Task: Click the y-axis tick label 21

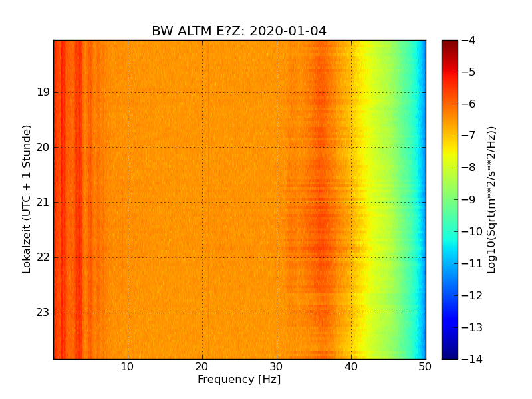Action: click(43, 203)
